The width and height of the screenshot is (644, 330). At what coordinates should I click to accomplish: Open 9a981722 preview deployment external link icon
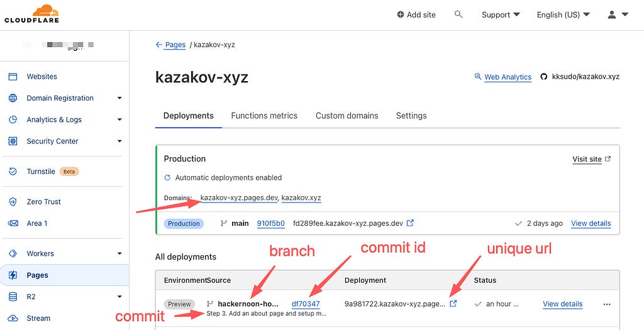(453, 304)
